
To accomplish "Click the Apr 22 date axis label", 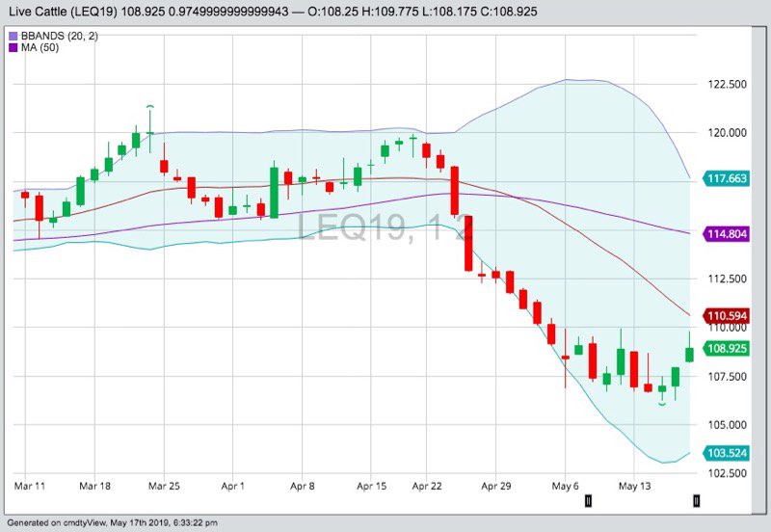I will 427,487.
